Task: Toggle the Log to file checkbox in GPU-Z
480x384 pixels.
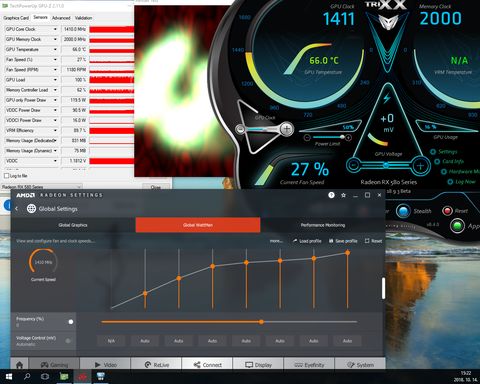Action: click(x=6, y=176)
